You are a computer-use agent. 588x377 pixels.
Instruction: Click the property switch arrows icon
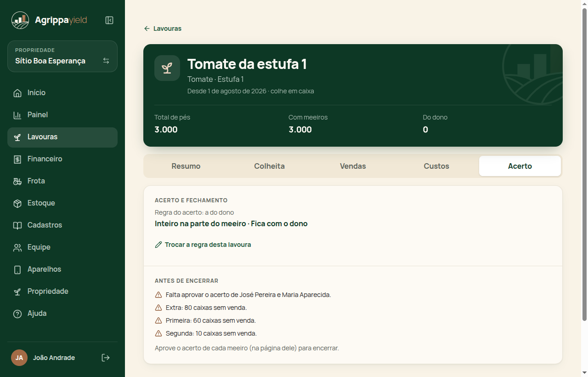(x=106, y=61)
